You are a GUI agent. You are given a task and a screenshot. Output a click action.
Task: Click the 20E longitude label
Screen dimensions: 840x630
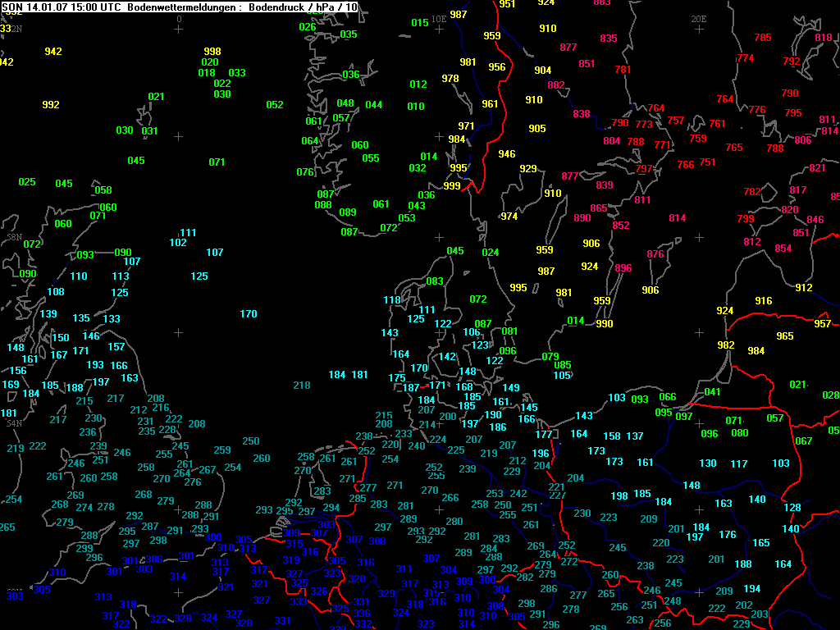pyautogui.click(x=698, y=18)
